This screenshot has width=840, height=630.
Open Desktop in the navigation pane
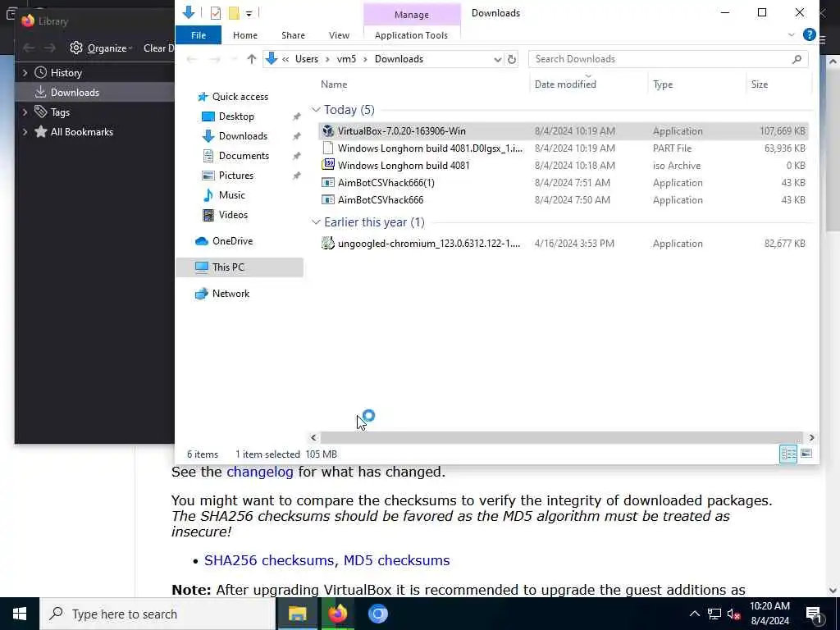coord(236,116)
